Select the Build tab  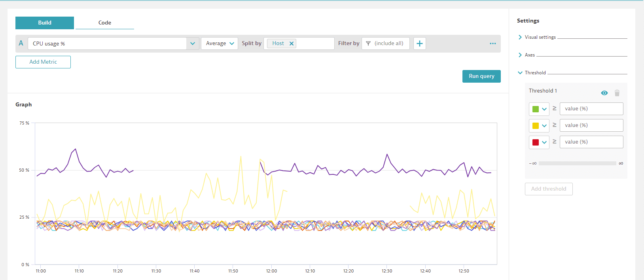[x=45, y=23]
